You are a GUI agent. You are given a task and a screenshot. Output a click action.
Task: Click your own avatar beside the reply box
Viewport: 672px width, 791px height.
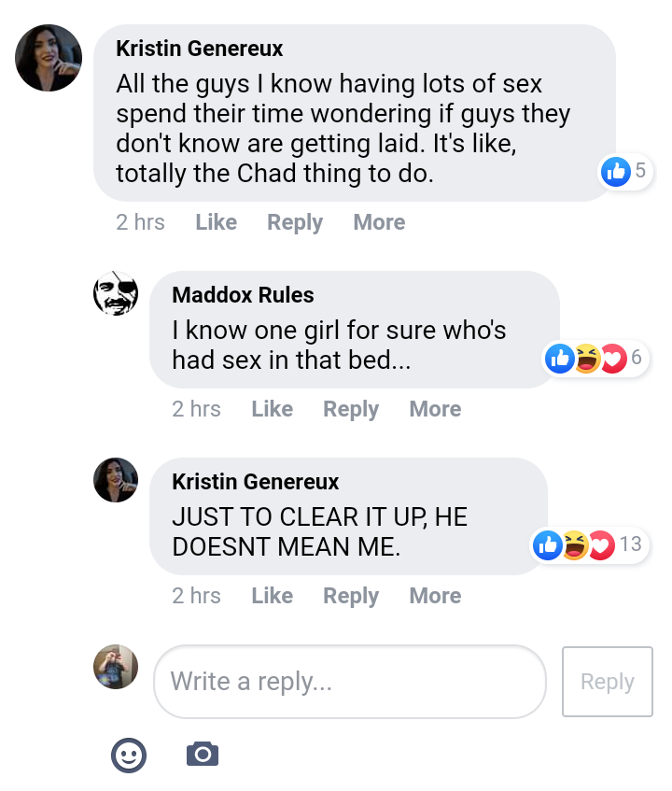(116, 667)
